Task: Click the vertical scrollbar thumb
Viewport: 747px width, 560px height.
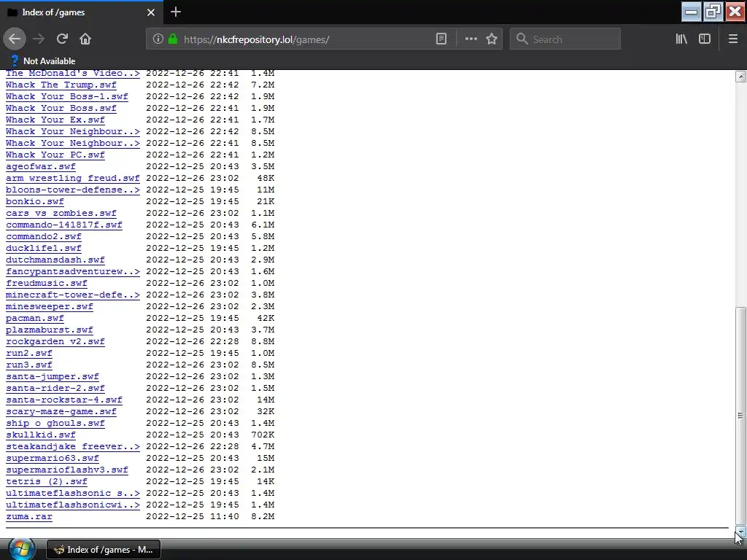Action: pyautogui.click(x=740, y=415)
